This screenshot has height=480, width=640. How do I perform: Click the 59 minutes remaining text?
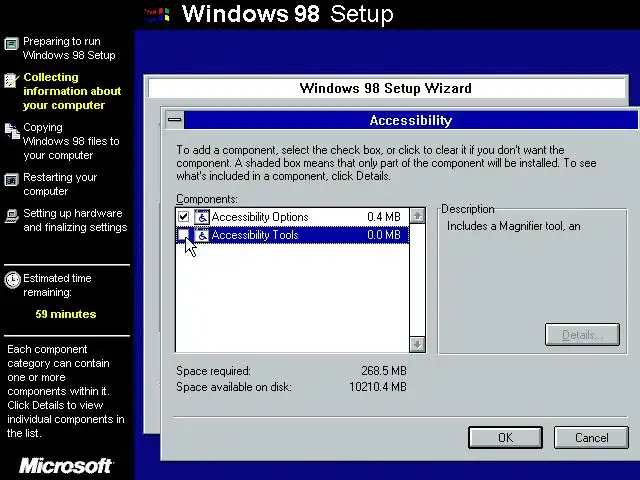[66, 314]
